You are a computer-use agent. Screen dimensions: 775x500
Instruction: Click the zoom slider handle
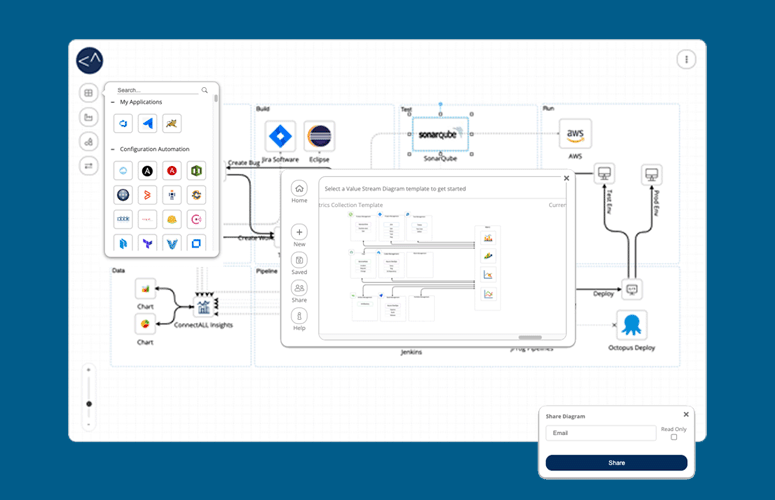click(x=89, y=404)
